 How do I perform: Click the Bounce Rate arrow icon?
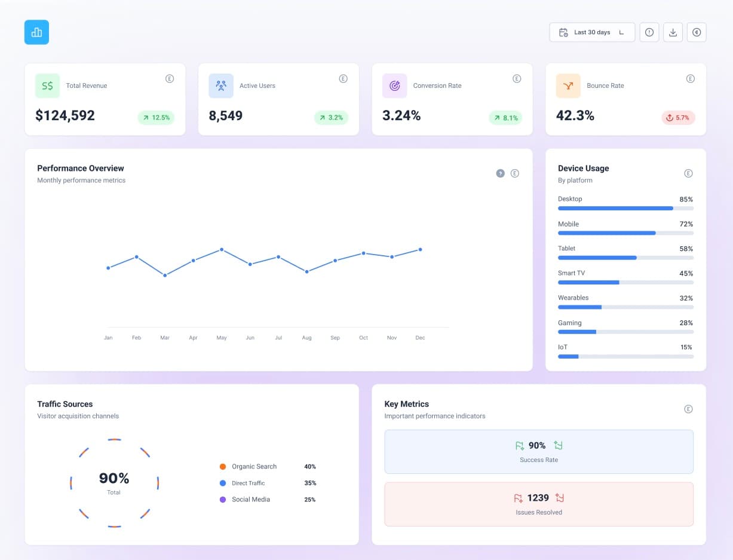pyautogui.click(x=568, y=85)
